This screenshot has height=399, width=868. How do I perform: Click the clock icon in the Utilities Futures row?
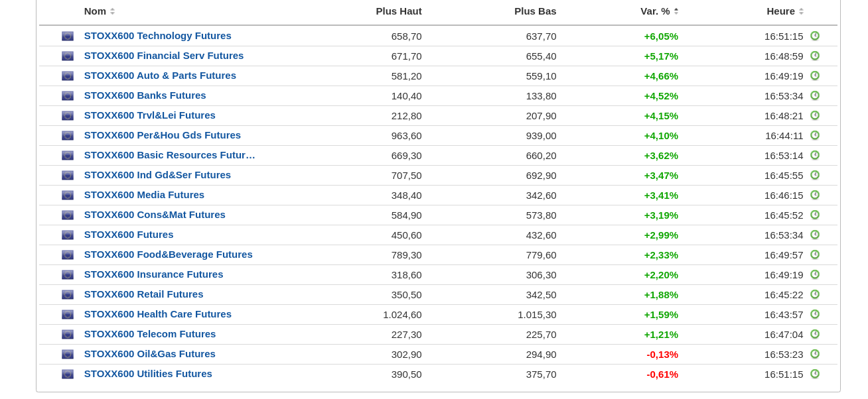click(815, 374)
